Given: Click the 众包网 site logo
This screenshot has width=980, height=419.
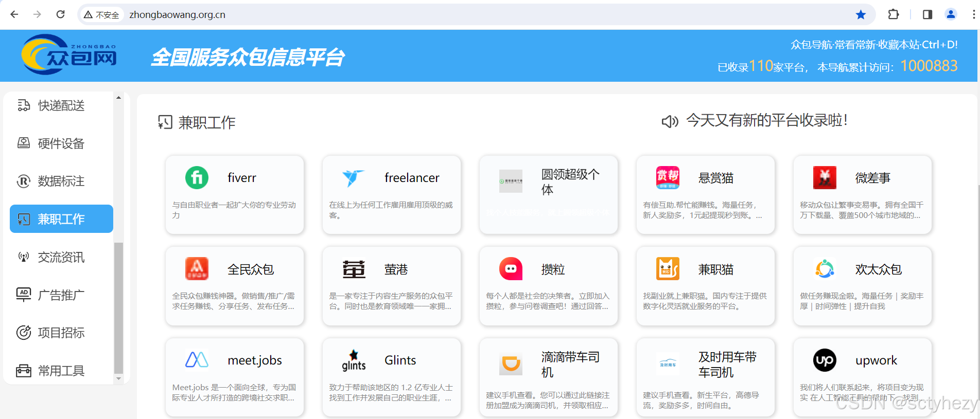Looking at the screenshot, I should tap(69, 55).
